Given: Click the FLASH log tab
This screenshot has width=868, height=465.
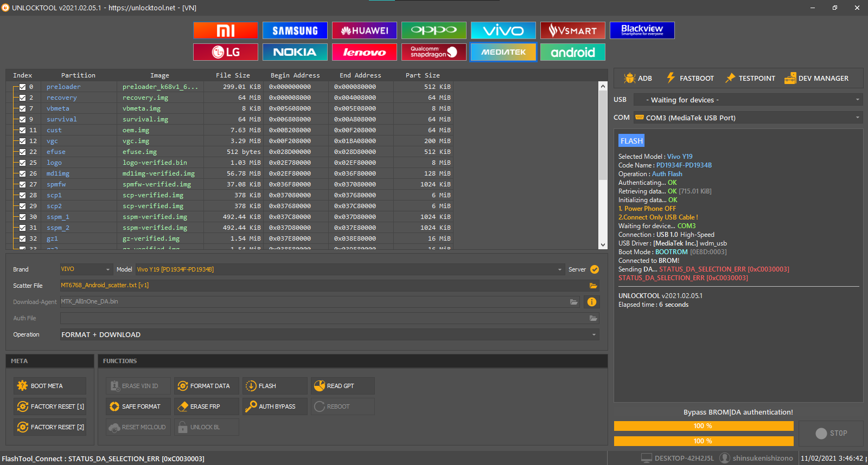Looking at the screenshot, I should [631, 141].
